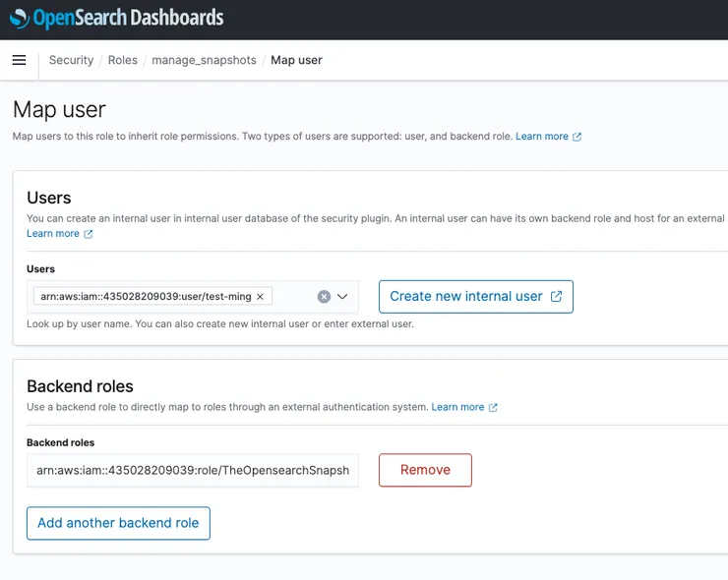The height and width of the screenshot is (580, 728).
Task: Clear all selected users in combo box
Action: (324, 296)
